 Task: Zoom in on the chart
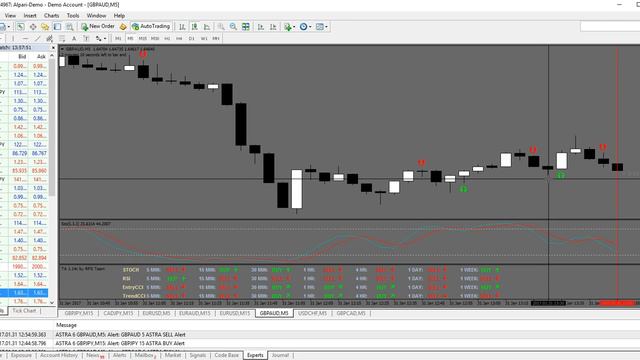click(221, 27)
